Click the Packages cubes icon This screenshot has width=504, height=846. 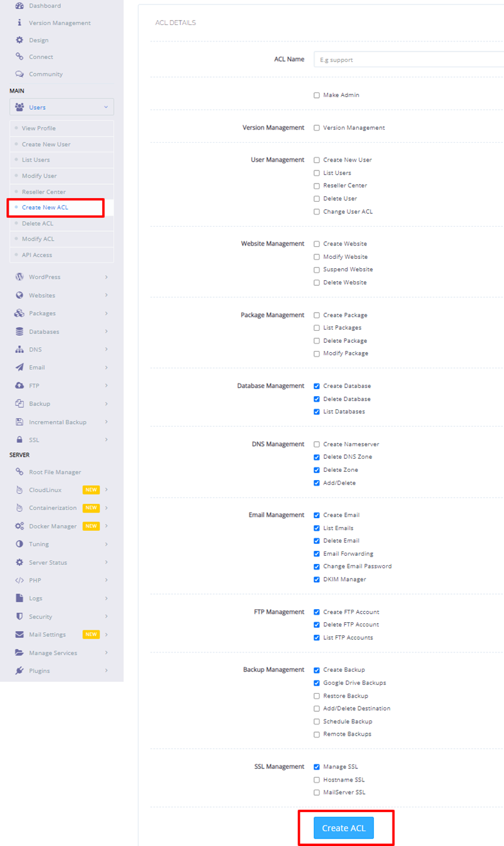tap(19, 313)
